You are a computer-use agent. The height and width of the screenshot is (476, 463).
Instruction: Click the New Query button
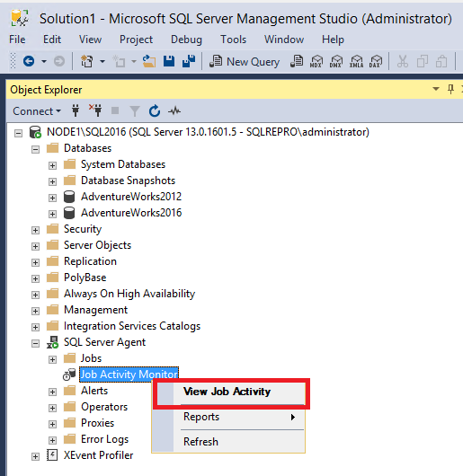245,62
